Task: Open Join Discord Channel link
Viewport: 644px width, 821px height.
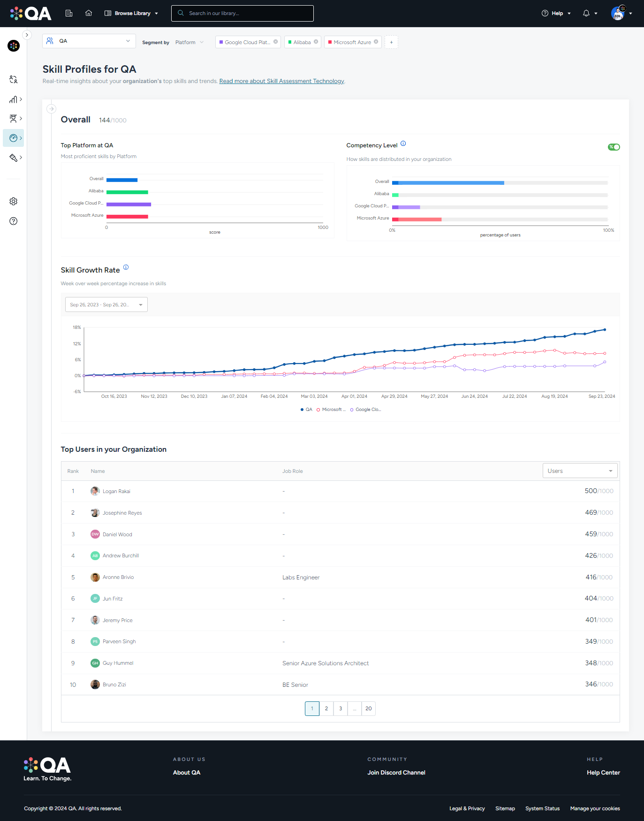Action: [396, 773]
